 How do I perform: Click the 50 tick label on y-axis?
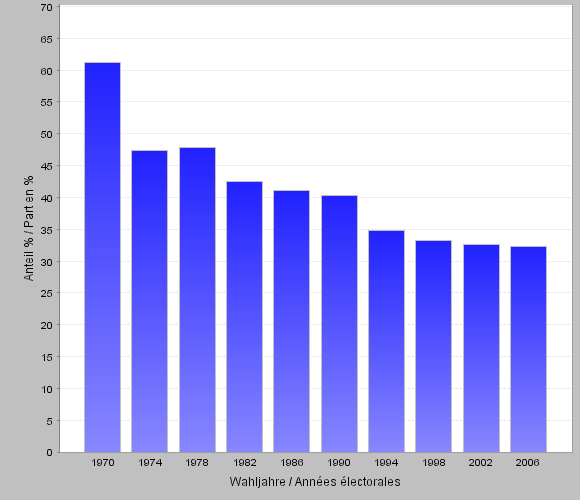(x=47, y=134)
